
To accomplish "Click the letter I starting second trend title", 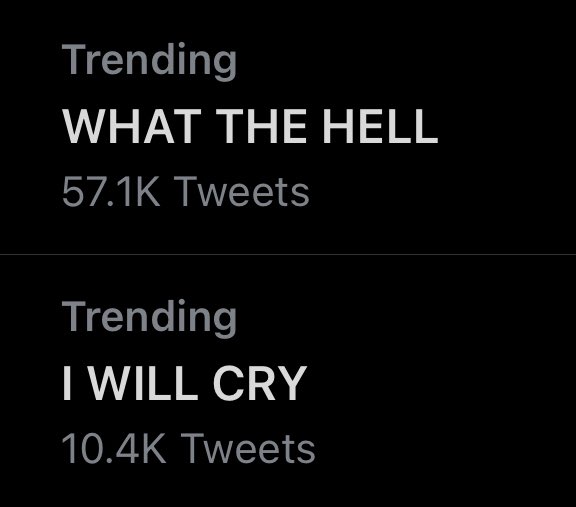I will point(66,383).
